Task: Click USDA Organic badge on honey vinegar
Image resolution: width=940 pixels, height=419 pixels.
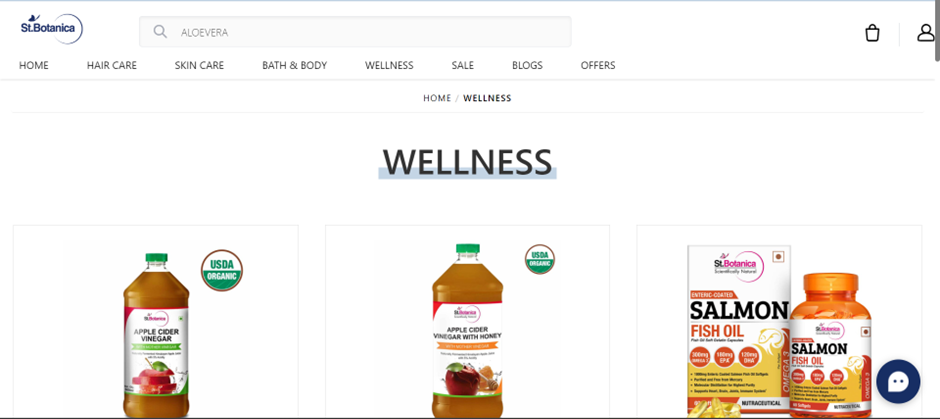Action: (540, 260)
